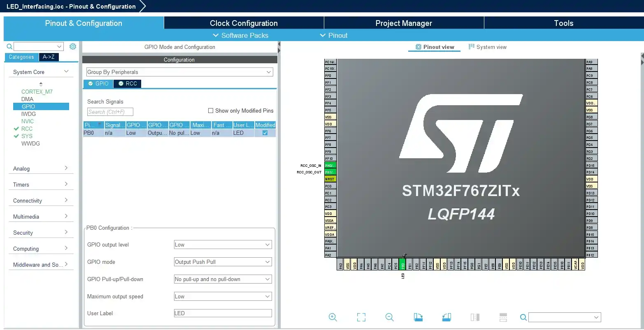Image resolution: width=644 pixels, height=330 pixels.
Task: Click the PC0 pin on the chip
Action: pos(330,186)
